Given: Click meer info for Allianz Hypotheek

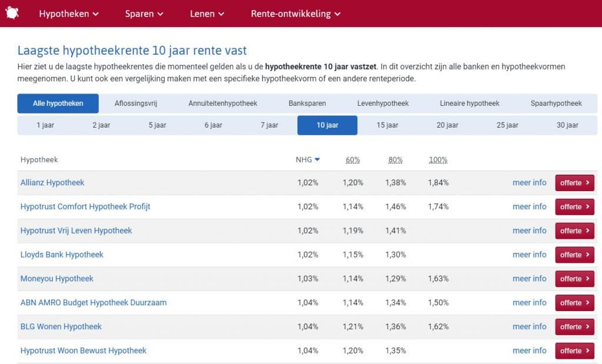Looking at the screenshot, I should click(530, 183).
